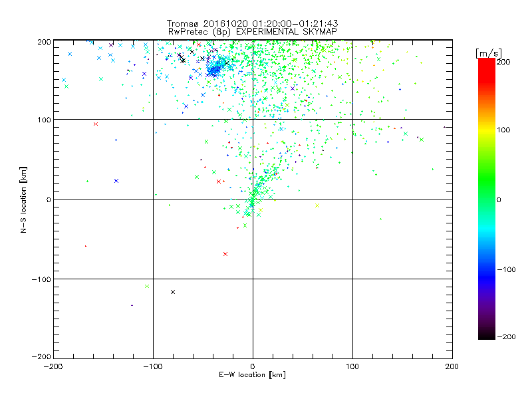Image resolution: width=532 pixels, height=399 pixels.
Task: Click the lone red X marker below the zero line
Action: click(x=225, y=254)
